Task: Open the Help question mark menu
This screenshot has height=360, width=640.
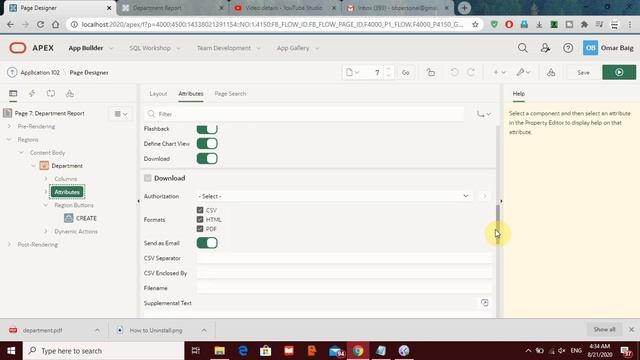Action: click(x=568, y=48)
